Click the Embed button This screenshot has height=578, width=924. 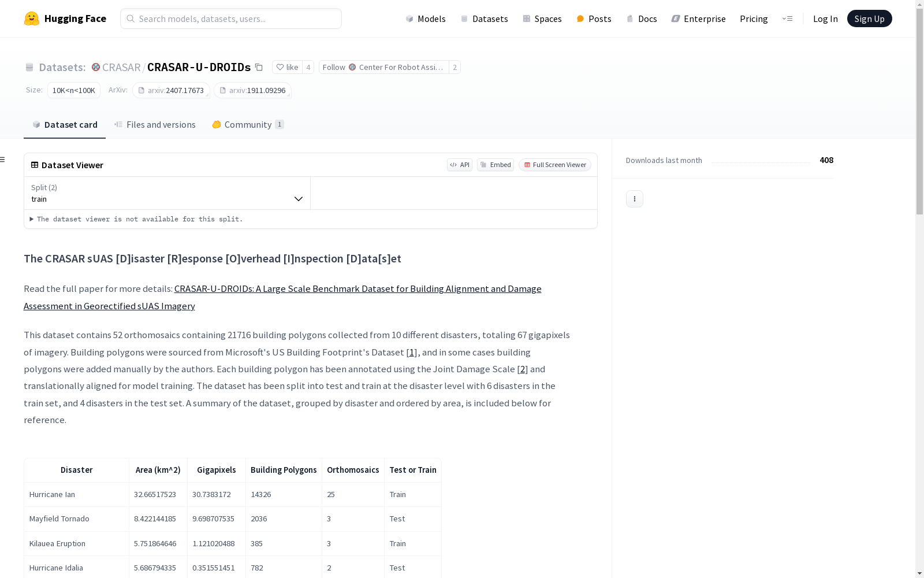coord(495,165)
